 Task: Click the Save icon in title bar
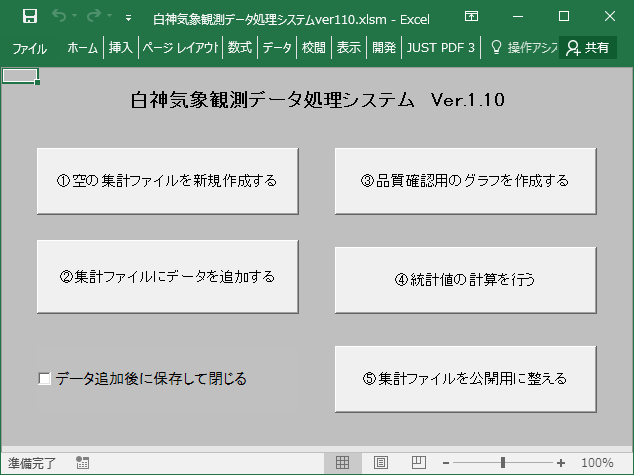(x=30, y=17)
